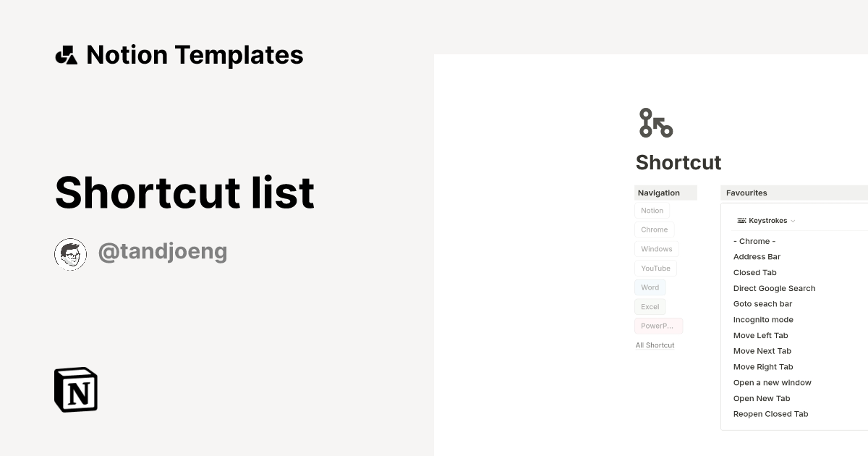Click the @tandjoeng username link
This screenshot has width=868, height=456.
[x=163, y=251]
